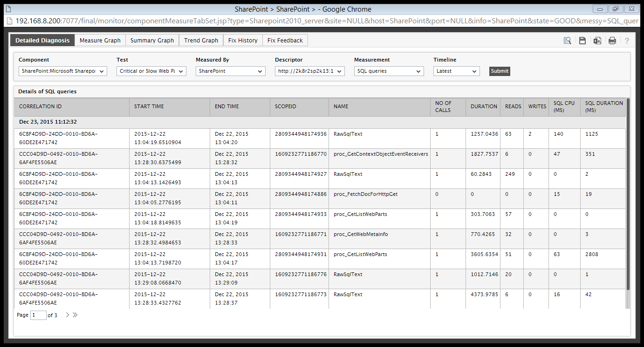Click the page number input field

[x=38, y=315]
